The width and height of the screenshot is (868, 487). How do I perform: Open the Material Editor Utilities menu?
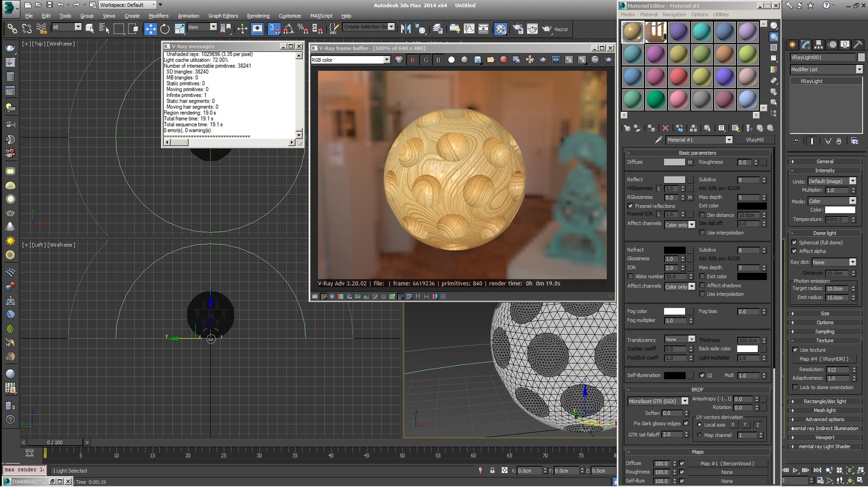click(x=721, y=14)
